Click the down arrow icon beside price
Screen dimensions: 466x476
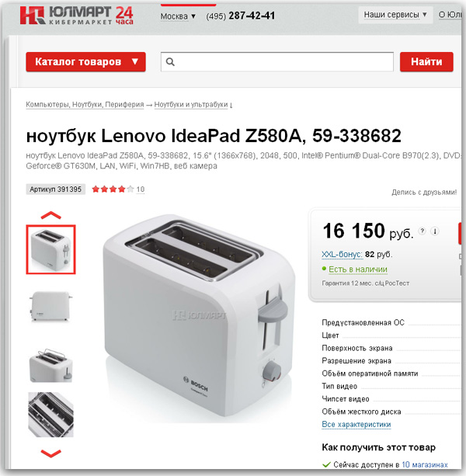coord(435,231)
